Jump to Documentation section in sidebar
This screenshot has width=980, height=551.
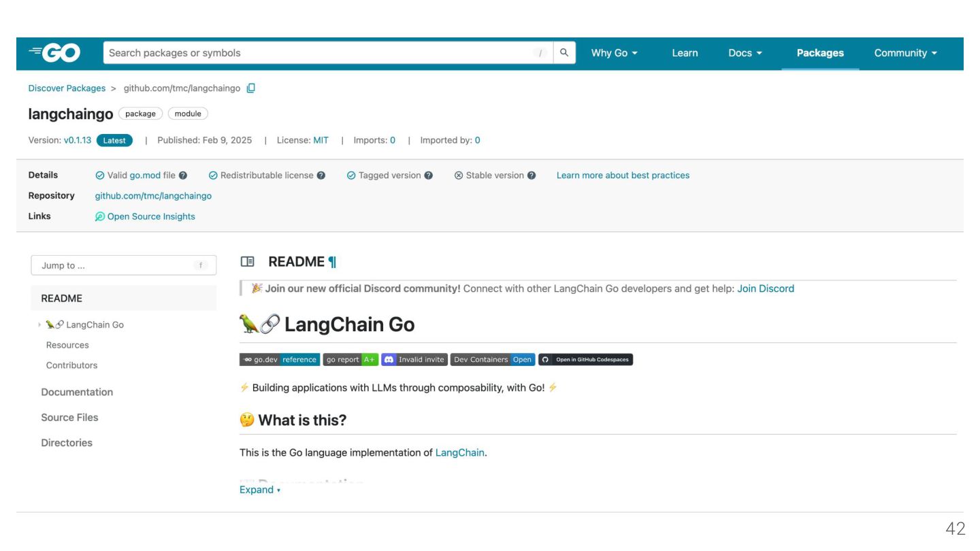coord(77,393)
